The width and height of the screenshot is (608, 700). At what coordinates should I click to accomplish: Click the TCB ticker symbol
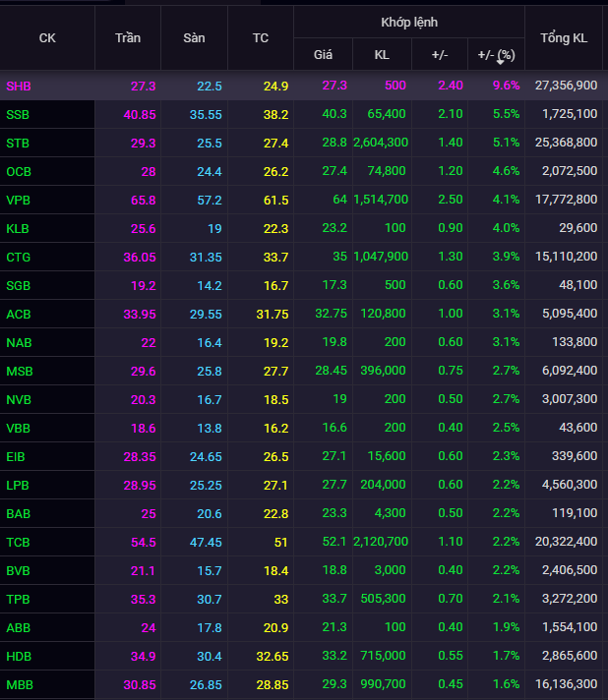(19, 542)
